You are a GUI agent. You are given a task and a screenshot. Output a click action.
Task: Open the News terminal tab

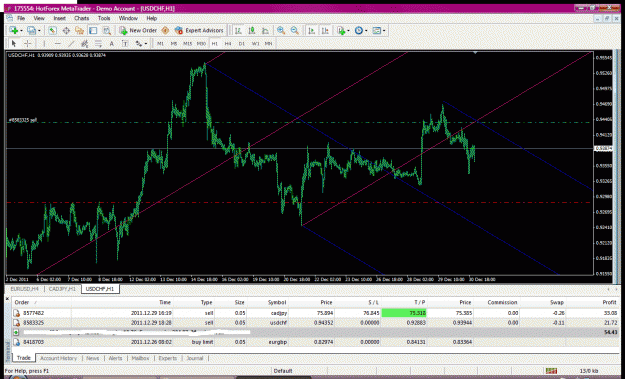click(92, 358)
